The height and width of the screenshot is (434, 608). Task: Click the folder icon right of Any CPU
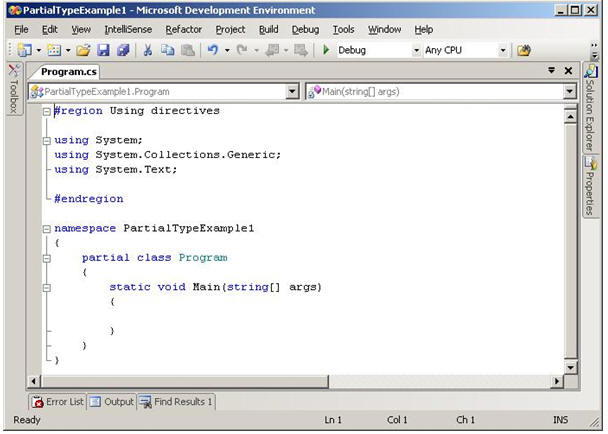click(x=523, y=50)
